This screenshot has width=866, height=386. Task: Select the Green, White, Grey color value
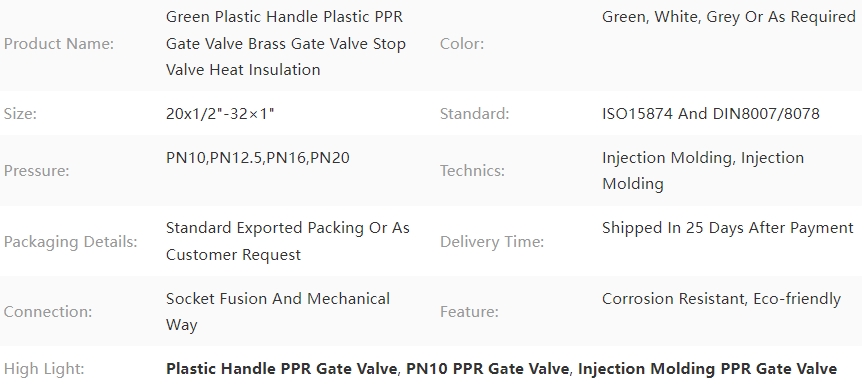pos(728,17)
